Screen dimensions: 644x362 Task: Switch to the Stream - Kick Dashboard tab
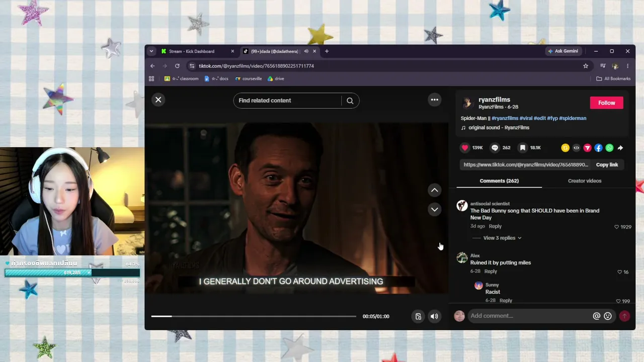click(195, 51)
